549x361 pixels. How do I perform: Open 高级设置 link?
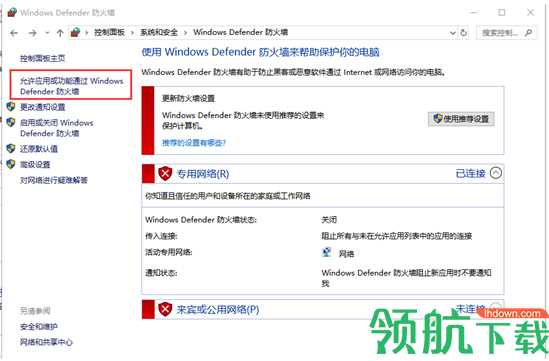[35, 165]
